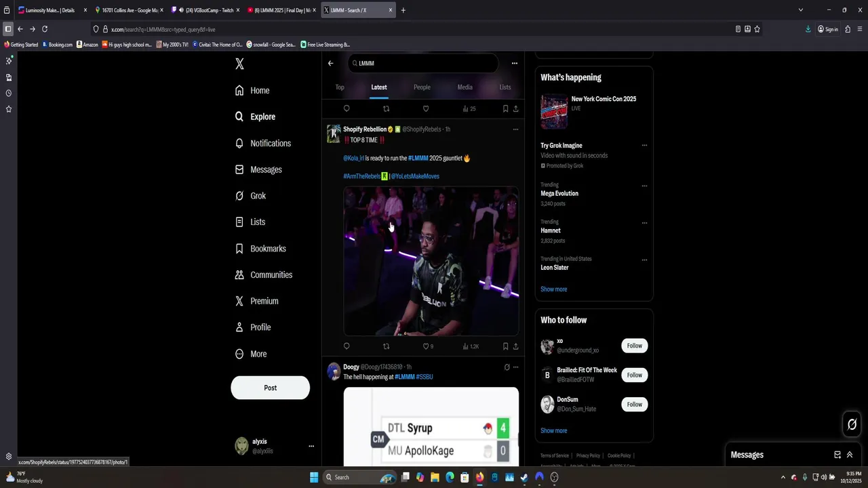Open Booking.com bookmark

tap(57, 45)
